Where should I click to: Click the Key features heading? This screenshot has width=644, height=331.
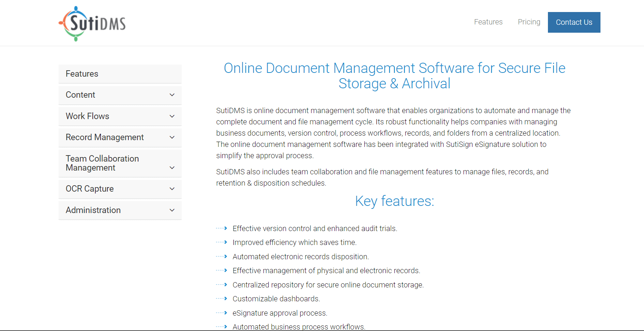coord(394,201)
